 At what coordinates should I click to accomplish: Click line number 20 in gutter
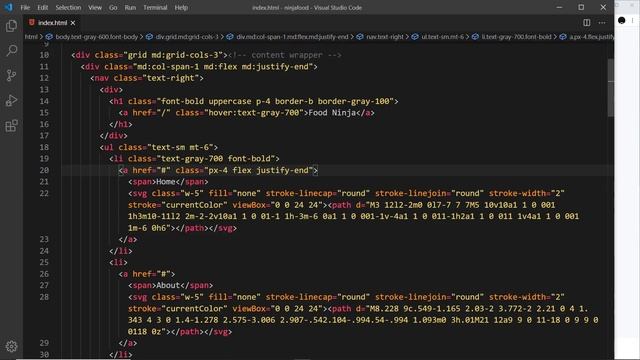click(44, 170)
